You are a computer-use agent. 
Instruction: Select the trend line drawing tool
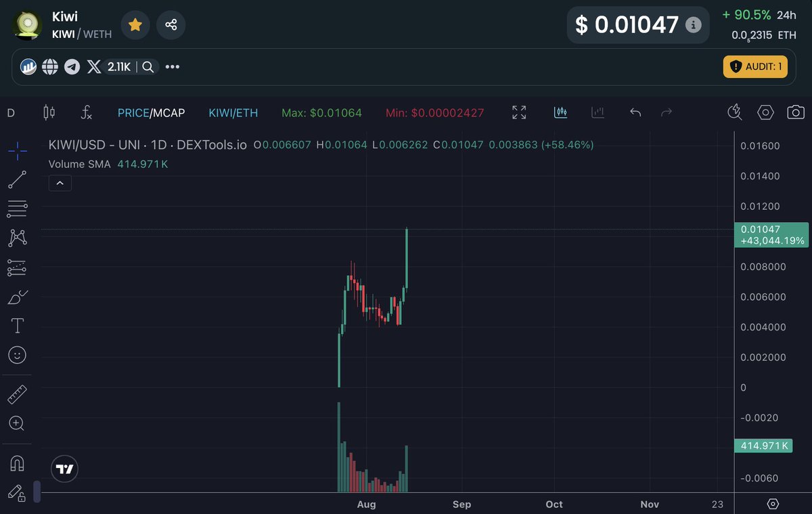pyautogui.click(x=17, y=179)
